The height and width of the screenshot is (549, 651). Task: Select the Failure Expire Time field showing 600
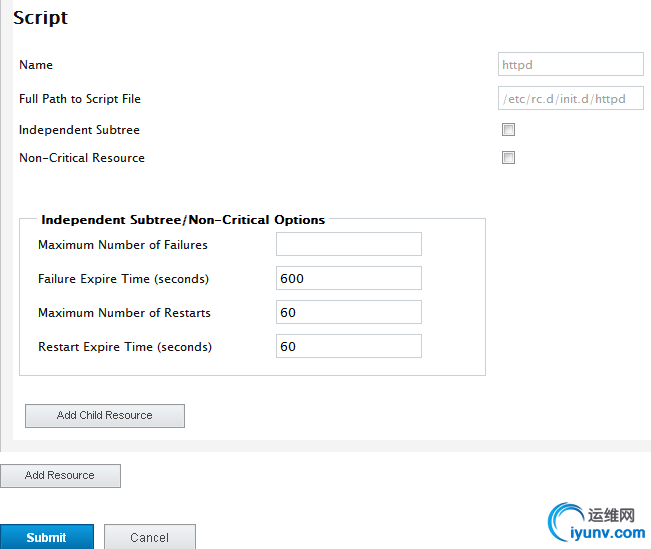(x=348, y=279)
